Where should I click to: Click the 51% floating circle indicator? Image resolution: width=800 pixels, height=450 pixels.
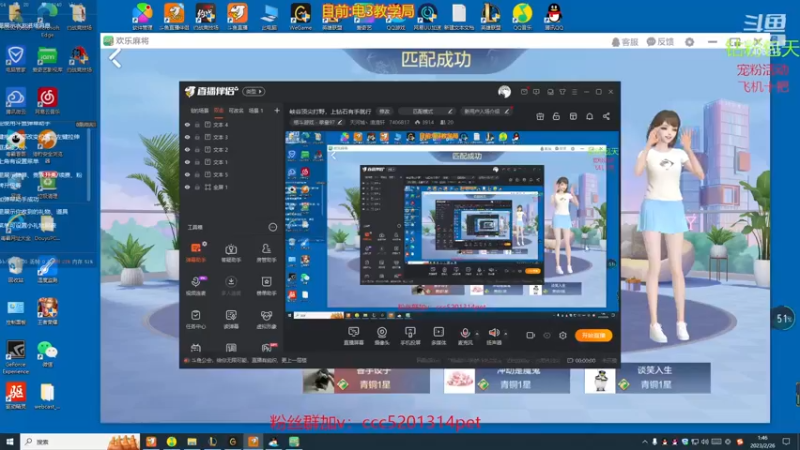pyautogui.click(x=783, y=319)
